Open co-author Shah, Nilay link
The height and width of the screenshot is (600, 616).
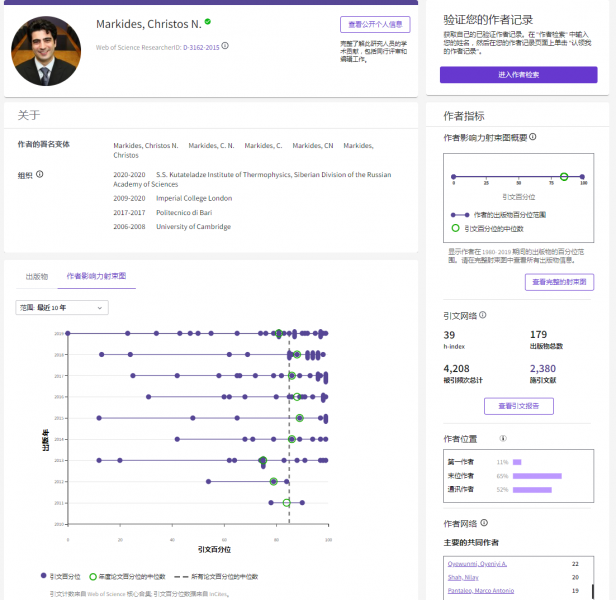pos(464,577)
